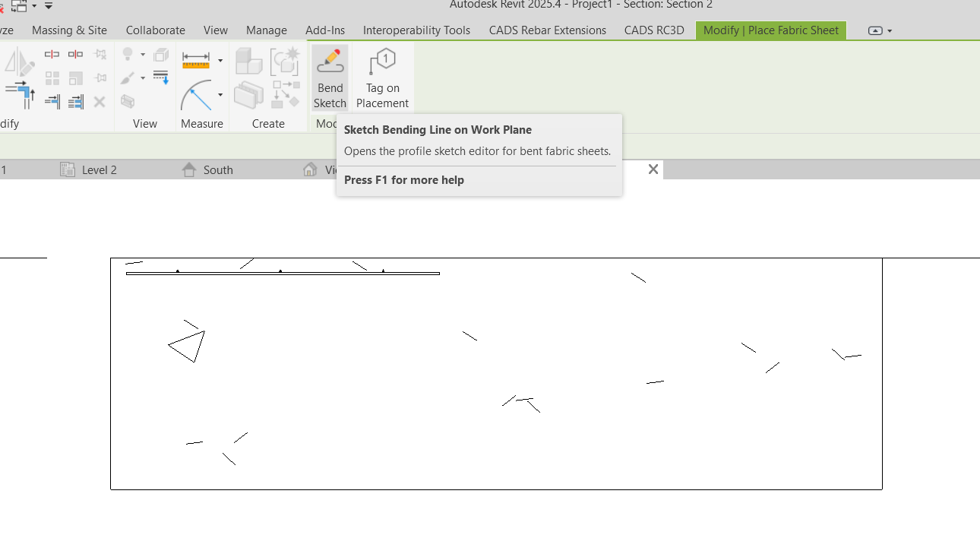Expand the angular dimension dropdown
The image size is (980, 535).
click(x=220, y=95)
